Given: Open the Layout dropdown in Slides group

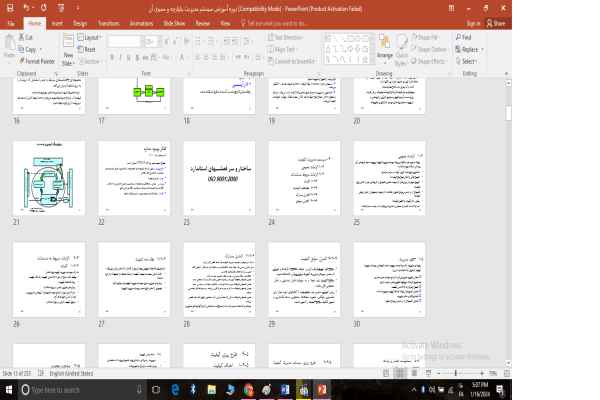Looking at the screenshot, I should [93, 37].
